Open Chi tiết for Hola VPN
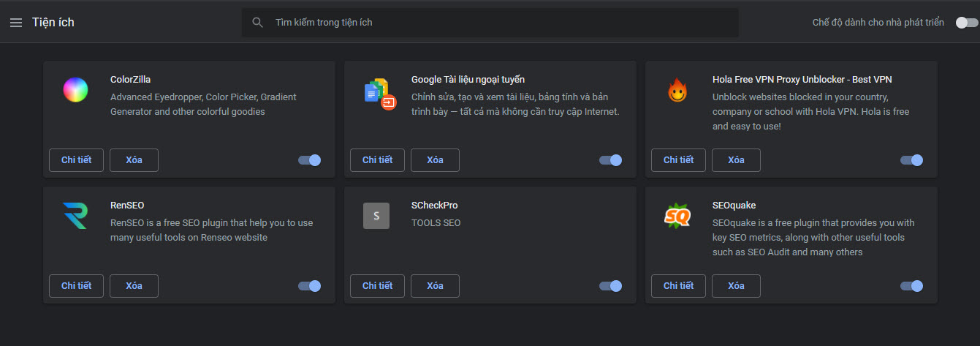The image size is (980, 346). [x=678, y=160]
